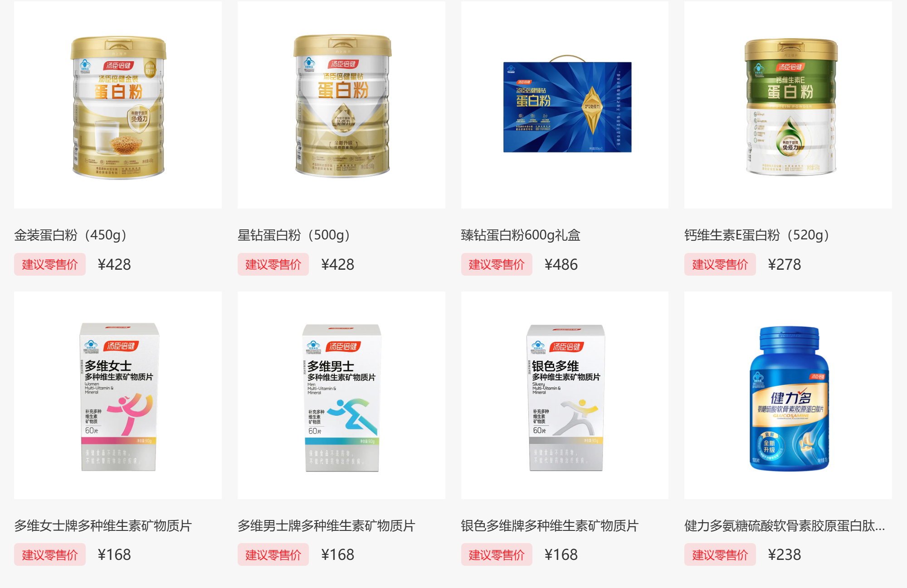This screenshot has height=588, width=907.
Task: Open the 银色多维 box product image
Action: tap(565, 395)
